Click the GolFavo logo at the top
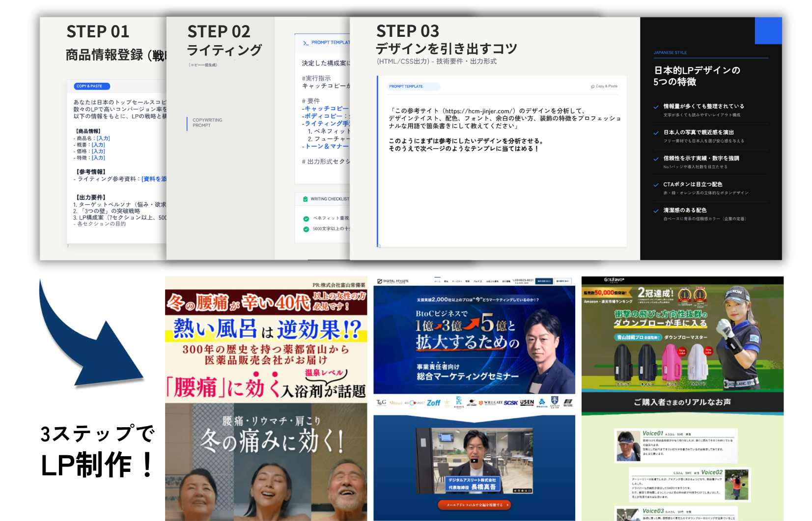 coord(614,280)
